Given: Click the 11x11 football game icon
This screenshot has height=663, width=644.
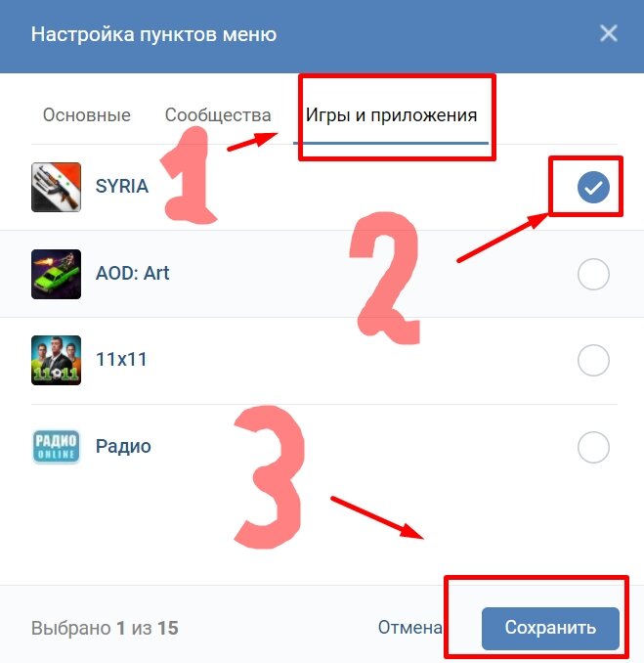Looking at the screenshot, I should click(x=57, y=360).
